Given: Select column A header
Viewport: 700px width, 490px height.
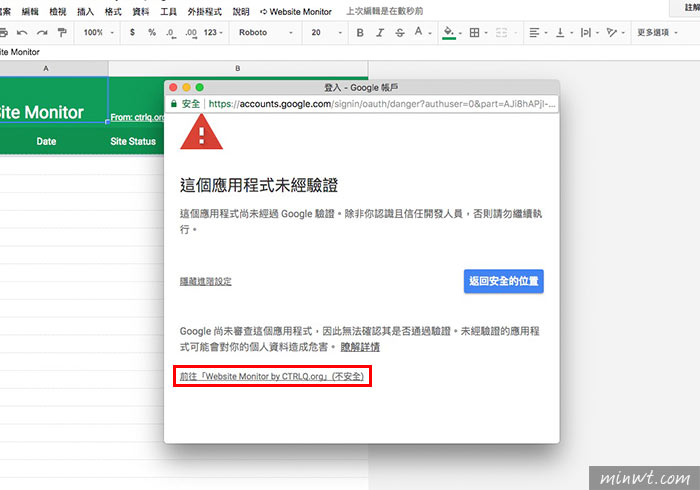Looking at the screenshot, I should [x=46, y=68].
